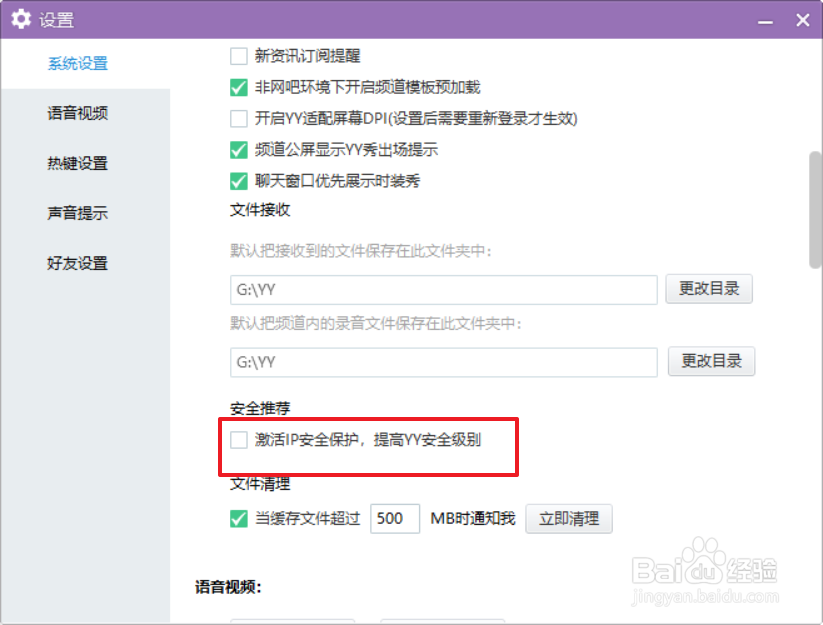Viewport: 823px width, 625px height.
Task: Uncheck 频道公屏显示YY秀出场提示
Action: (239, 150)
